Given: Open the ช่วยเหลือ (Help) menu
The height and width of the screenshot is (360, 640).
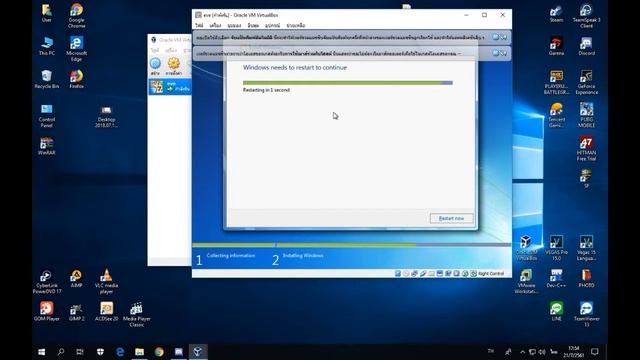Looking at the screenshot, I should 296,25.
